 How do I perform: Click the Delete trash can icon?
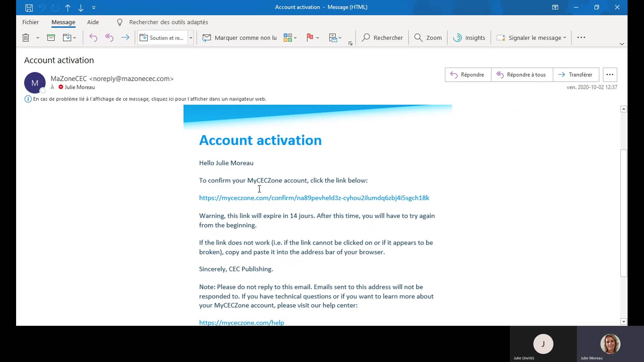26,38
